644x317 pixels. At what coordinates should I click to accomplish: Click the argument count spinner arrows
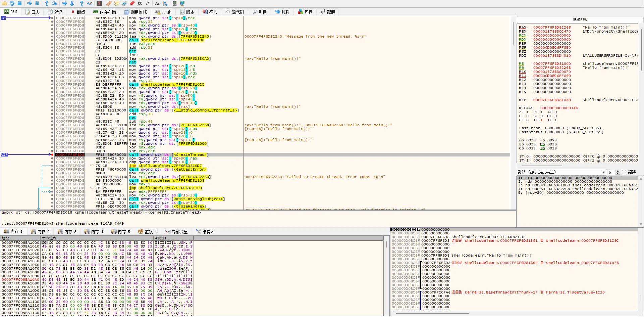(x=618, y=172)
